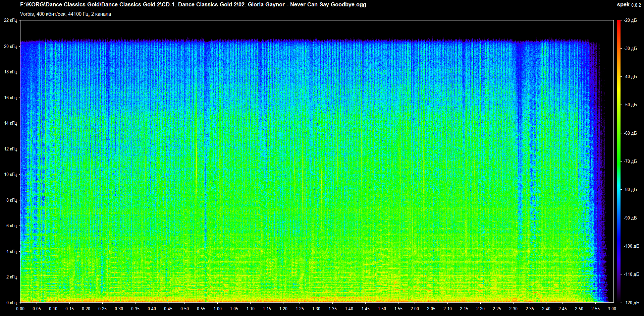The image size is (644, 316).
Task: Click the 2:00 time axis label
Action: click(x=415, y=309)
